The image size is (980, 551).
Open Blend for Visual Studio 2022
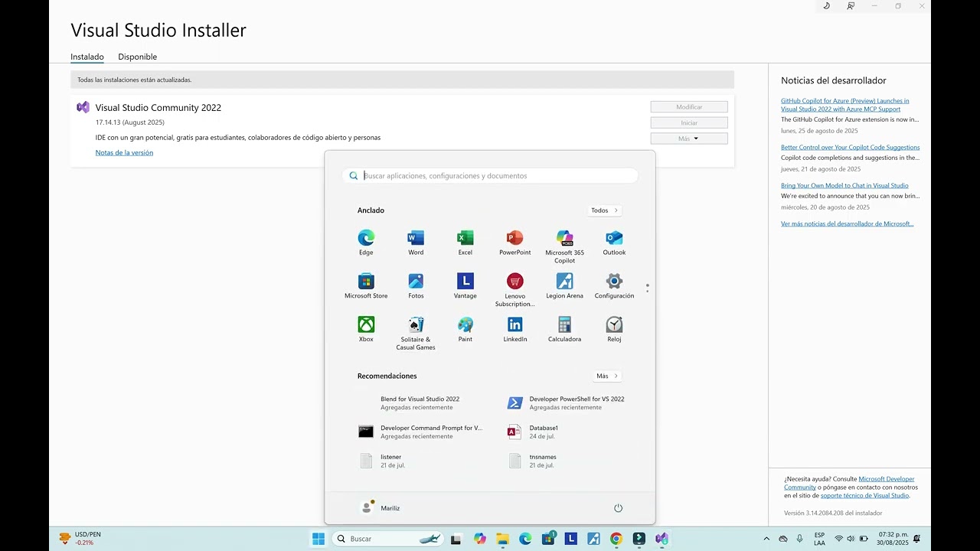point(420,403)
